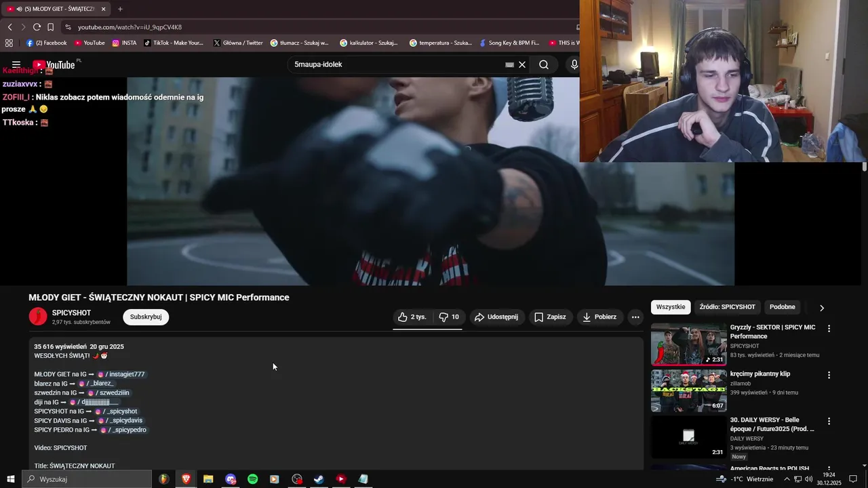
Task: Click the Udostępnij share button
Action: [x=496, y=317]
